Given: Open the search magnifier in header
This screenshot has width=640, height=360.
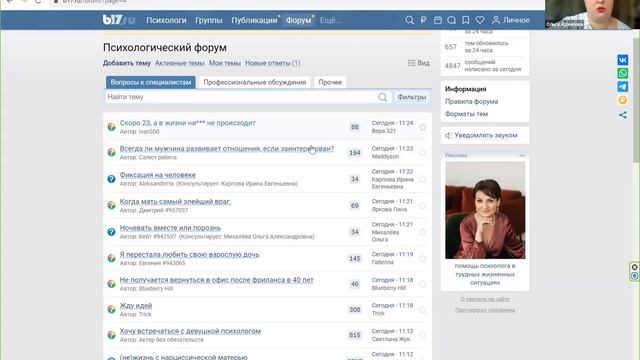Looking at the screenshot, I should coord(409,20).
